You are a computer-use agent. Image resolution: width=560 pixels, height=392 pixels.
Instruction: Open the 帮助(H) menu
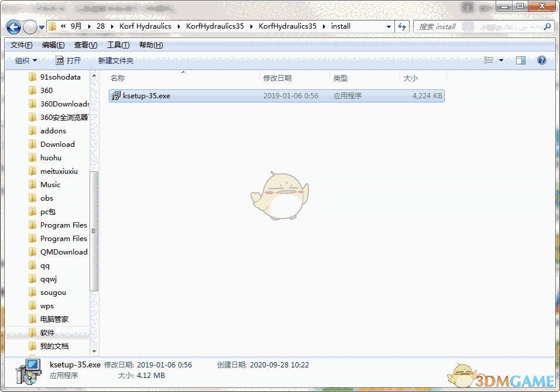click(x=151, y=45)
